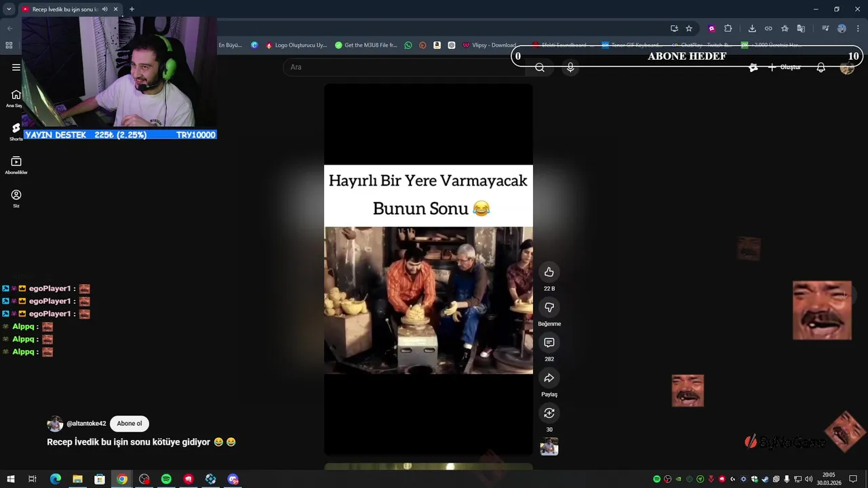This screenshot has width=868, height=488.
Task: Open the Short's sound source thumbnail
Action: point(549,447)
